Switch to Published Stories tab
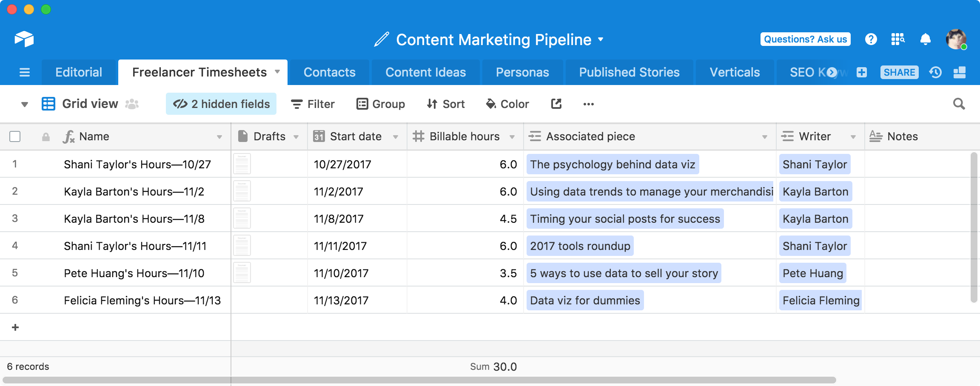This screenshot has height=386, width=980. (x=630, y=72)
